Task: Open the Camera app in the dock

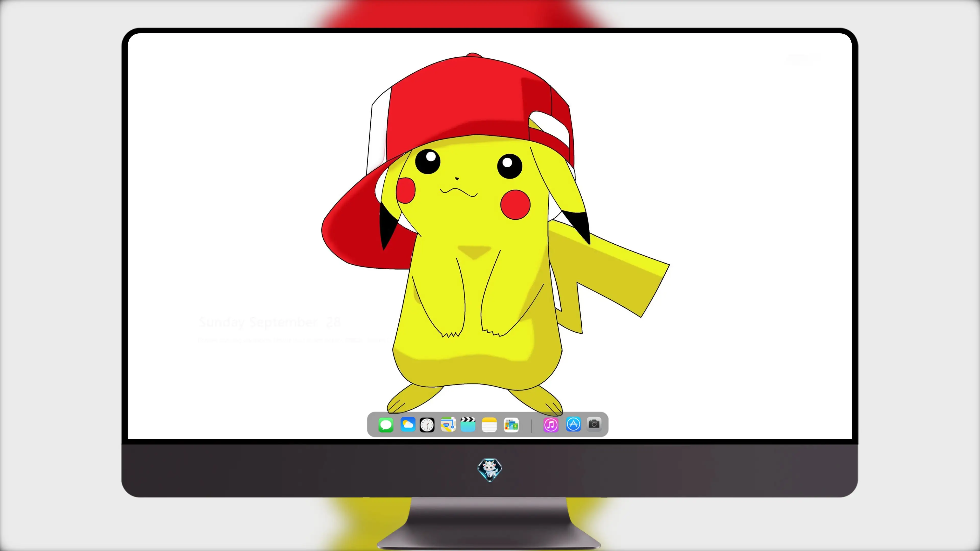Action: tap(594, 424)
